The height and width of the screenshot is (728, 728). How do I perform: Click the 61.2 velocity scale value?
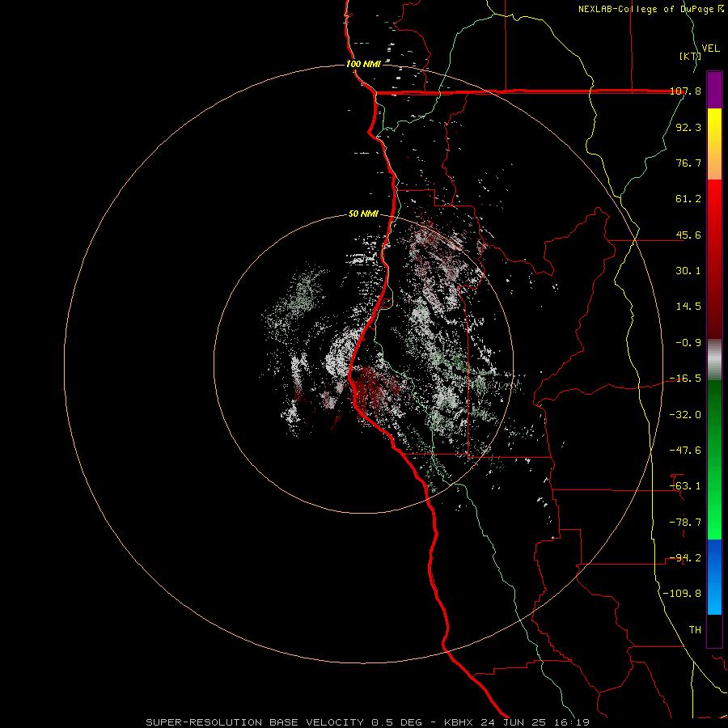click(x=688, y=199)
